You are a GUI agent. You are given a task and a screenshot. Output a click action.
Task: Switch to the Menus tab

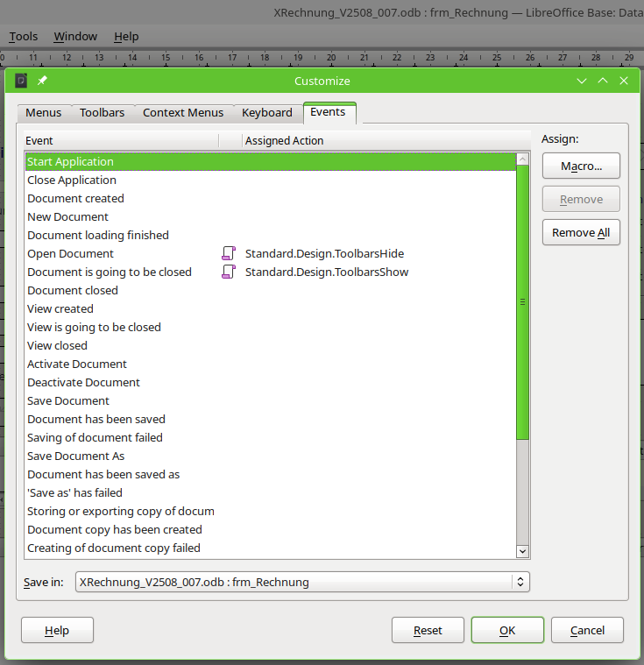[43, 113]
